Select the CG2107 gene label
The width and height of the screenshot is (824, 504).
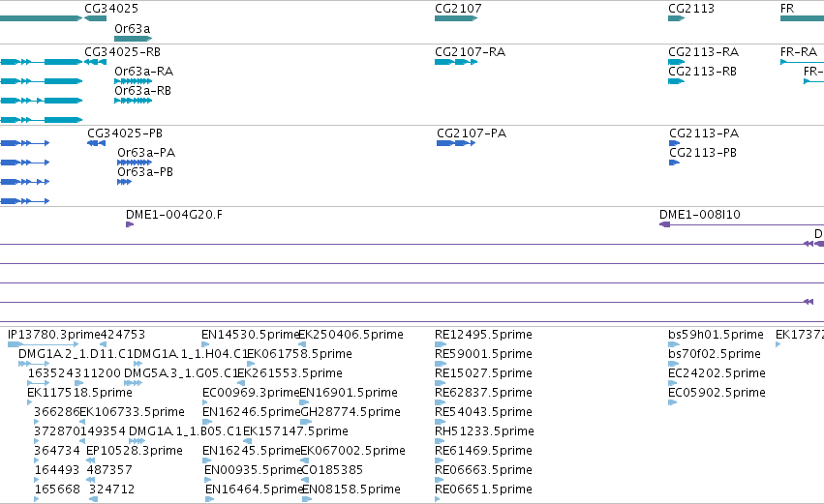click(458, 9)
